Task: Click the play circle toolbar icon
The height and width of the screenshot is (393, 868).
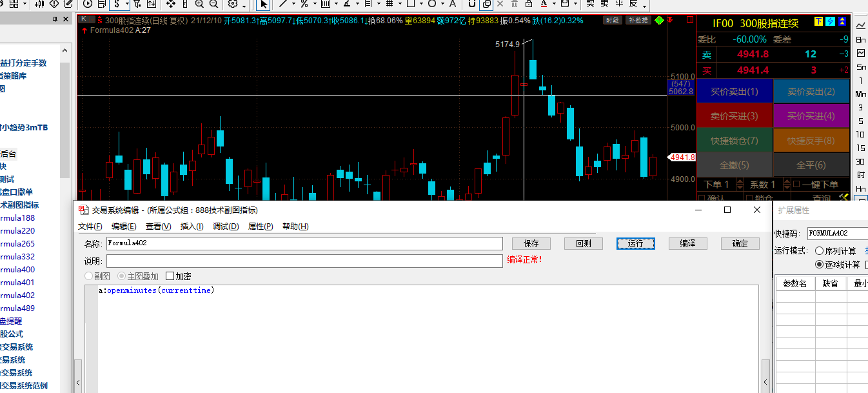Action: click(x=88, y=4)
